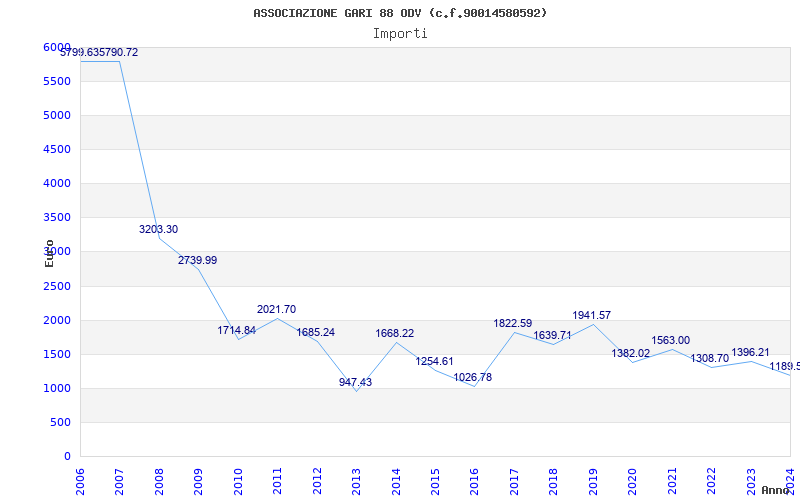Click the 1382.02 data label
Screen dimensions: 800x500
pos(631,353)
